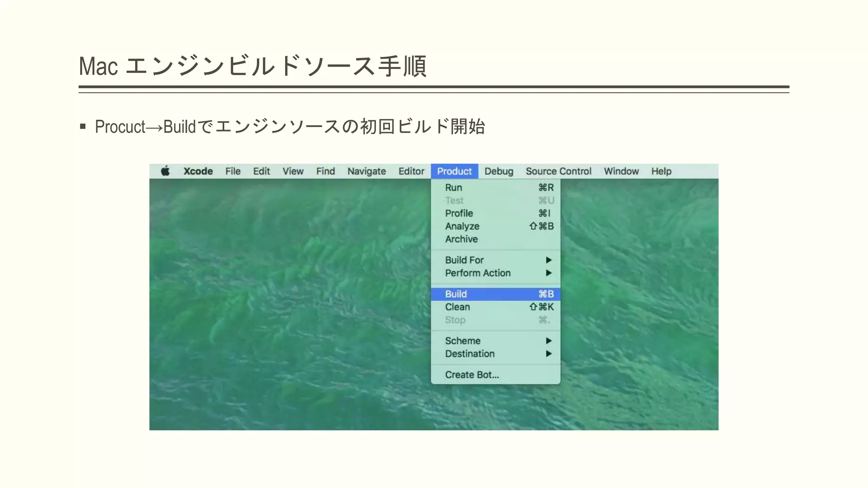Open the Apple logo menu
The height and width of the screenshot is (488, 868).
[x=165, y=171]
